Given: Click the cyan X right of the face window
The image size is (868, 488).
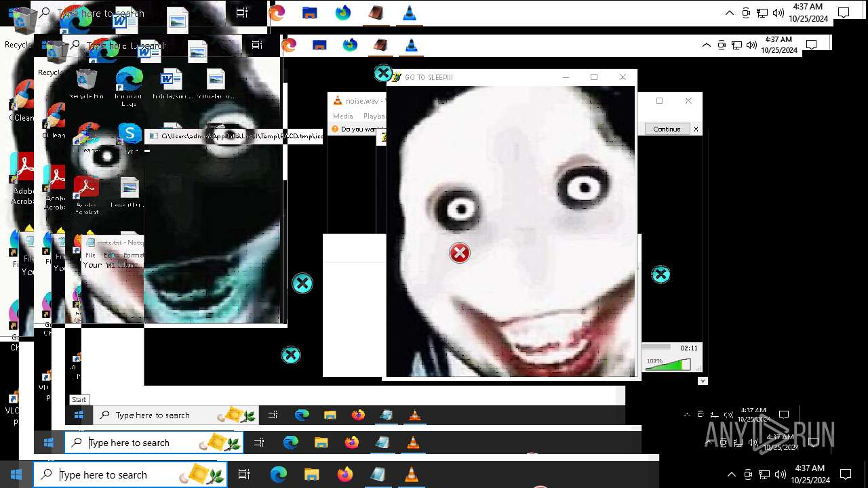Looking at the screenshot, I should (x=660, y=274).
